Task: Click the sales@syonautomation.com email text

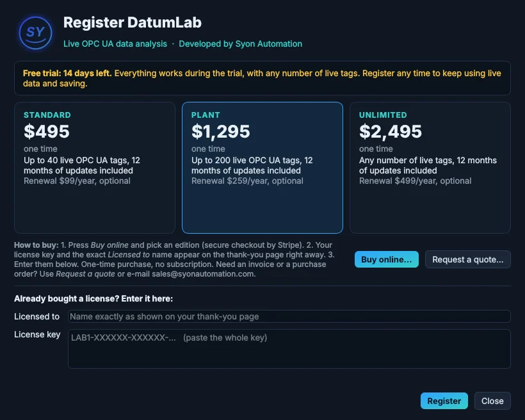Action: [x=202, y=274]
